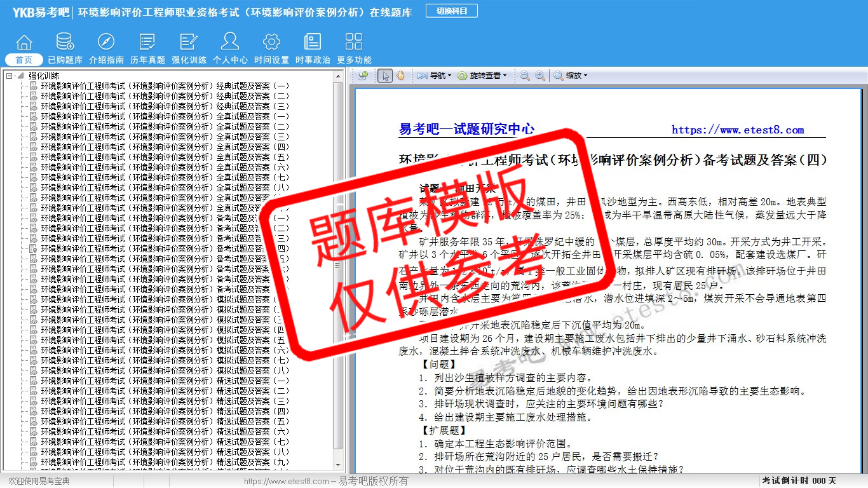Open the 已购题库 purchased question bank
Image resolution: width=868 pixels, height=488 pixels.
[65, 48]
